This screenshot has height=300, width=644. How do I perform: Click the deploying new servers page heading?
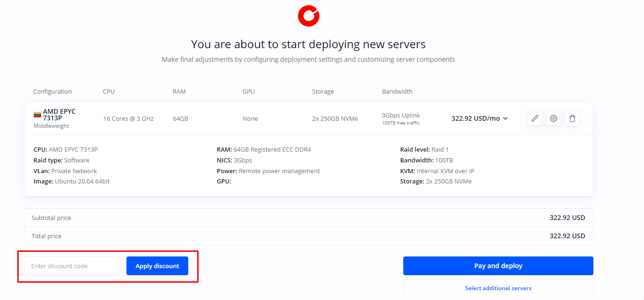308,44
